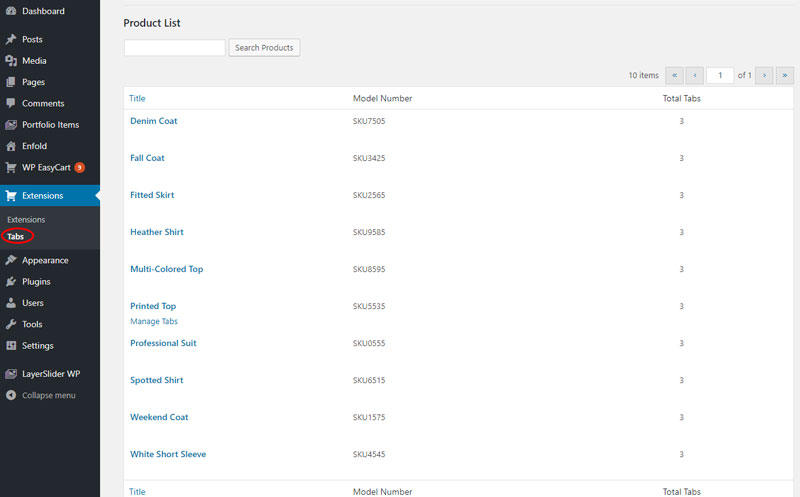The width and height of the screenshot is (800, 497).
Task: Go to first page of product list
Action: click(x=674, y=76)
